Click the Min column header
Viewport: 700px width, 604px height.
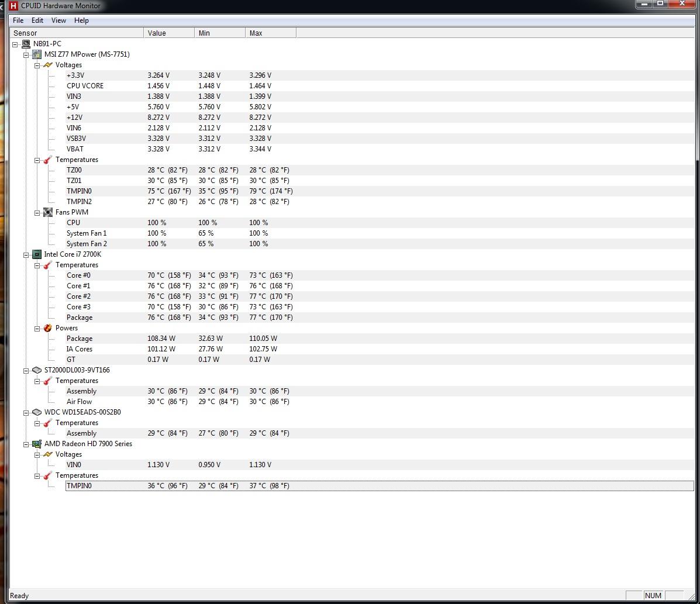220,33
